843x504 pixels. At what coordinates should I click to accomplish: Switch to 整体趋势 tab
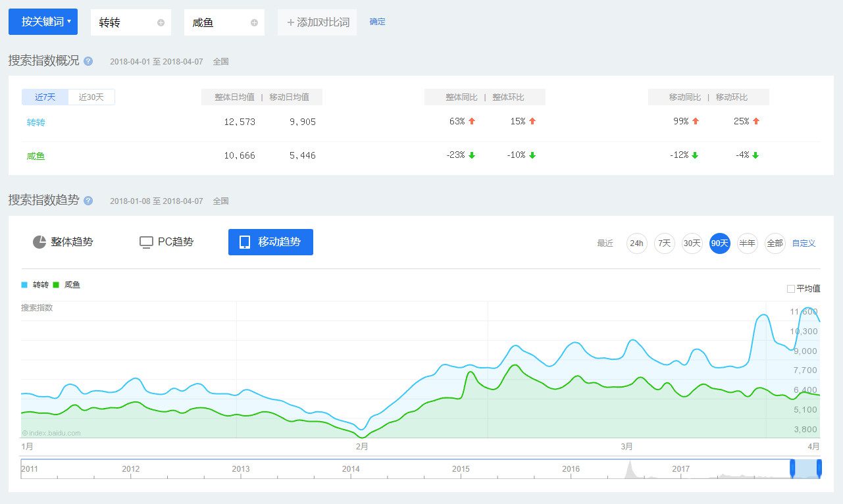[63, 242]
